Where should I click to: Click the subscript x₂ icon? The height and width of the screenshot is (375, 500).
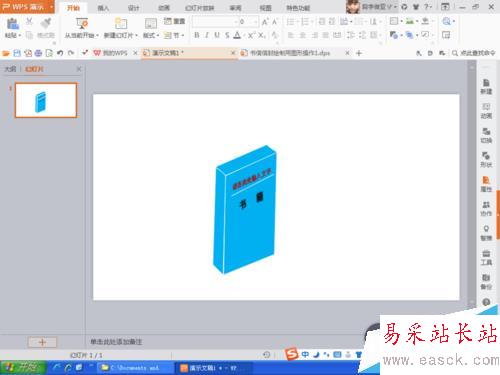point(262,35)
